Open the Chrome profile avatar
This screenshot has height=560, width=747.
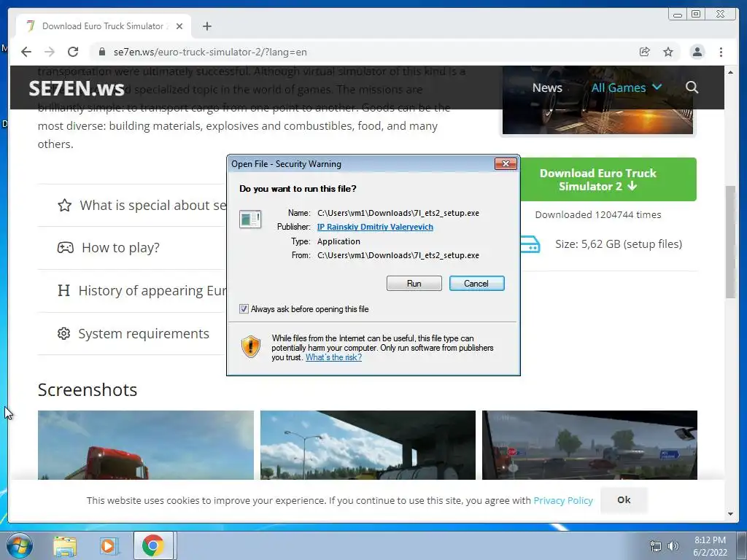tap(697, 52)
